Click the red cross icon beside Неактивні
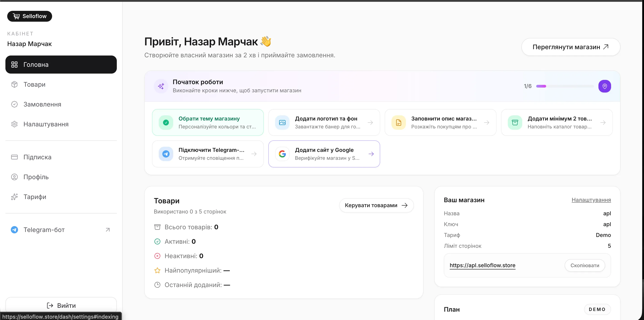Image resolution: width=644 pixels, height=320 pixels. pyautogui.click(x=157, y=256)
